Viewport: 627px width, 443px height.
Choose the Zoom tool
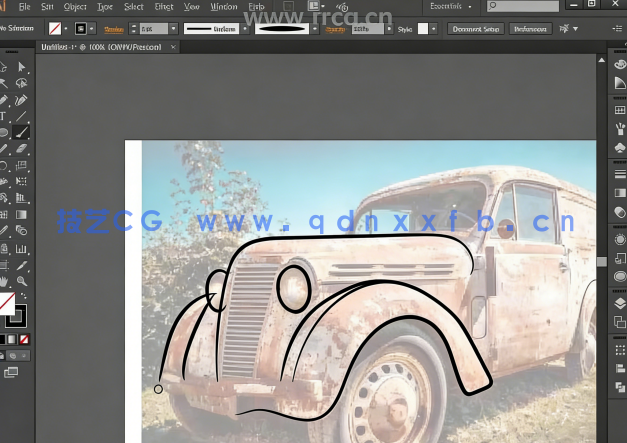[22, 281]
